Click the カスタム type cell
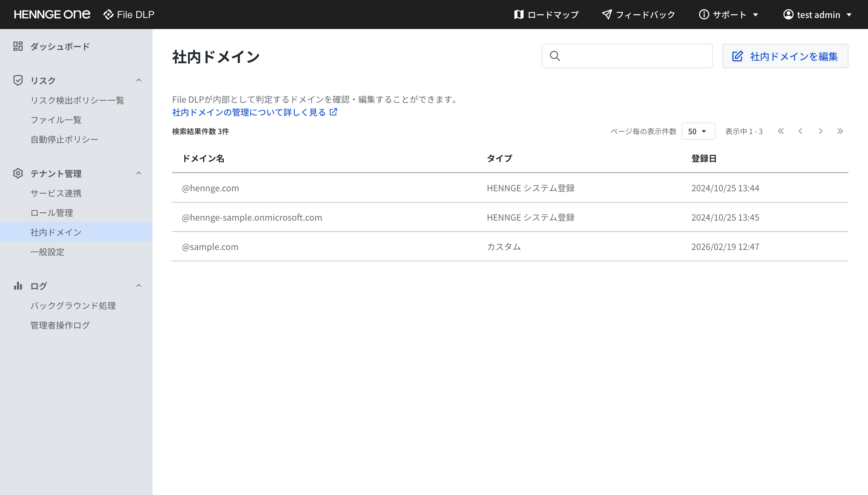868x495 pixels. click(x=504, y=247)
